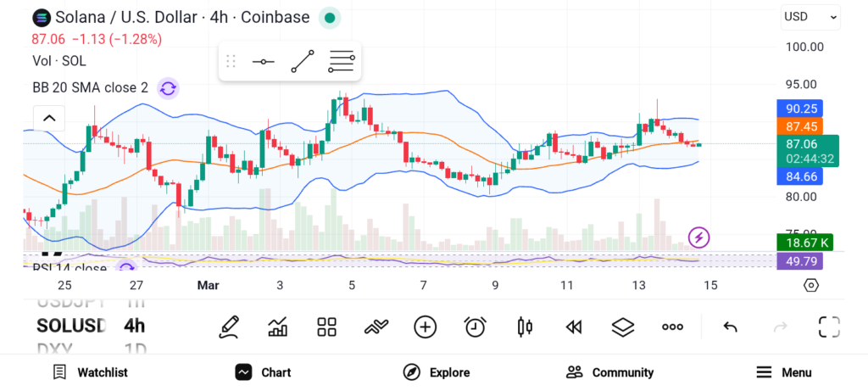Select the trend line drawing tool

click(x=303, y=62)
